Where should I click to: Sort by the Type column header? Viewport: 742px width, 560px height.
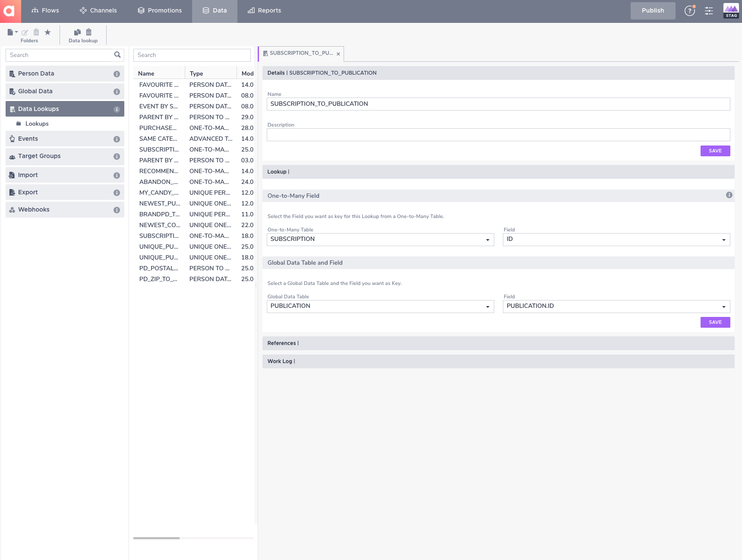[x=211, y=74]
